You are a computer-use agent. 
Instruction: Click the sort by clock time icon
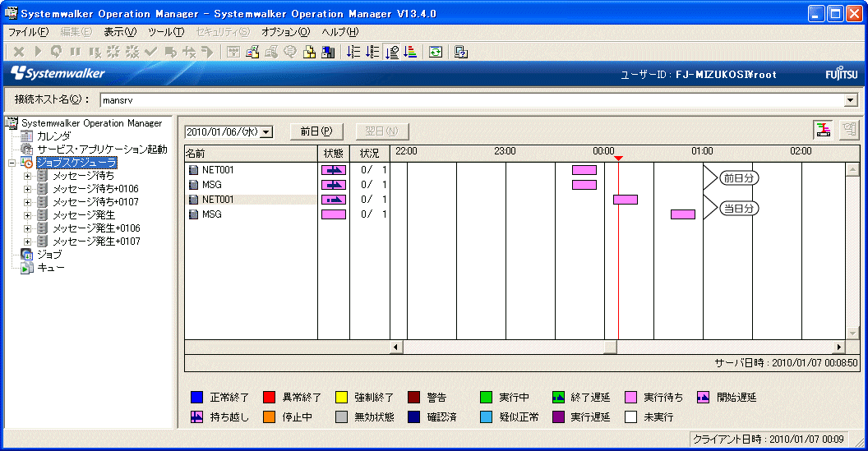click(x=392, y=52)
